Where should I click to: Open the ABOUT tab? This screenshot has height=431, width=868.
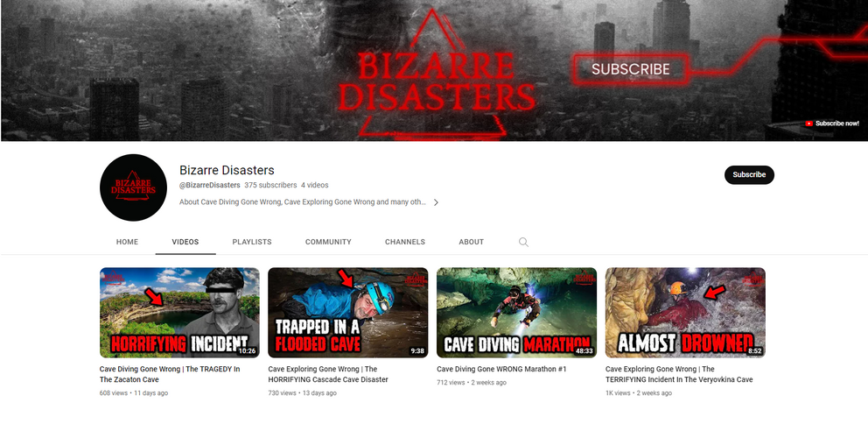click(x=471, y=242)
